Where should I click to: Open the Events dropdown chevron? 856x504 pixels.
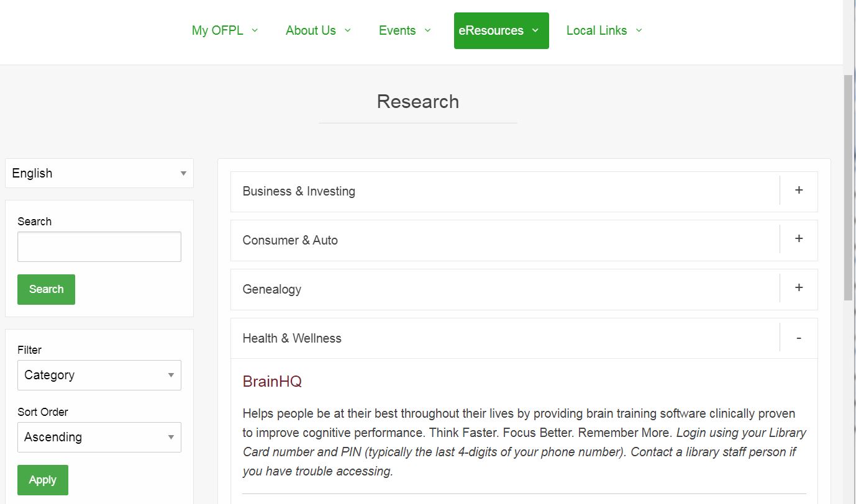pyautogui.click(x=427, y=30)
